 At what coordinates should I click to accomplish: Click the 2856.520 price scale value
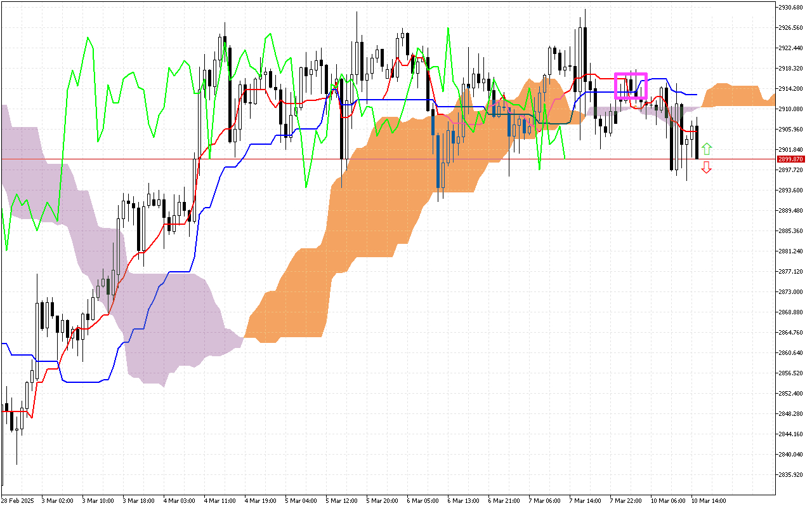[791, 373]
